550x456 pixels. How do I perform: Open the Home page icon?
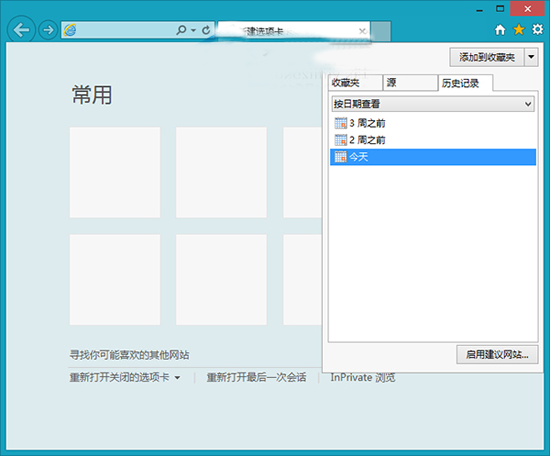pyautogui.click(x=500, y=30)
